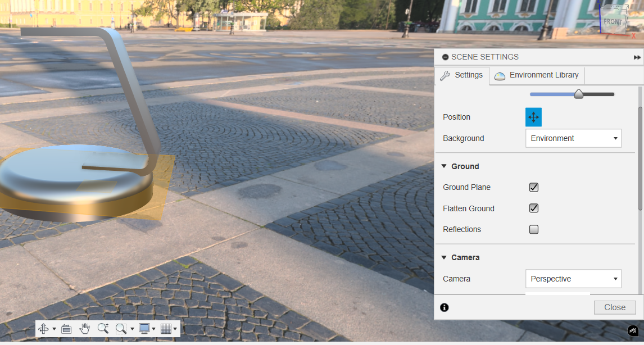Click the Position move button

(x=533, y=117)
